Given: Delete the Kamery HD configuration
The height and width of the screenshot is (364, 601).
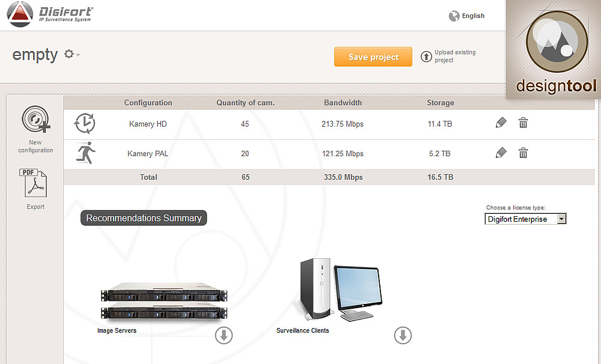Looking at the screenshot, I should [x=523, y=123].
